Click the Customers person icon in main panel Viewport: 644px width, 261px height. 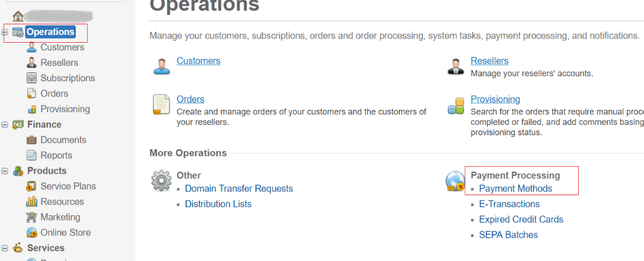tap(162, 66)
